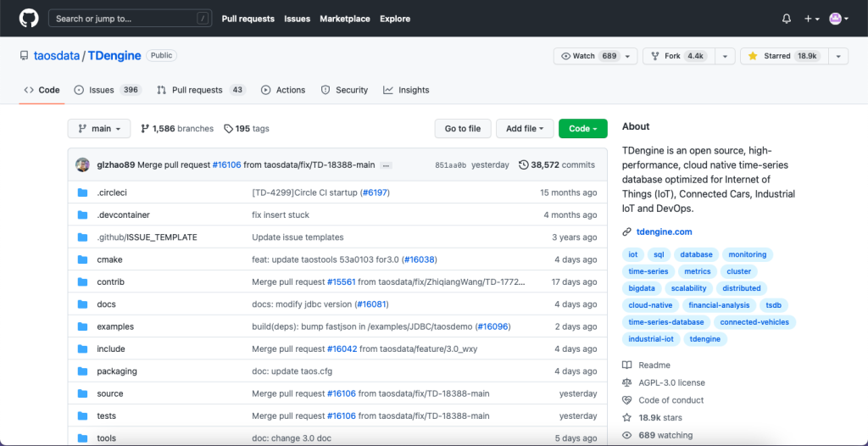Select the time-series topic tag
868x446 pixels.
pyautogui.click(x=648, y=271)
